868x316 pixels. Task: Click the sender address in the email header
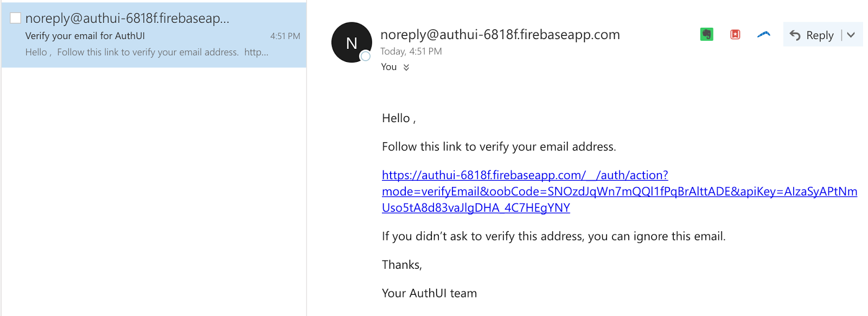coord(500,35)
